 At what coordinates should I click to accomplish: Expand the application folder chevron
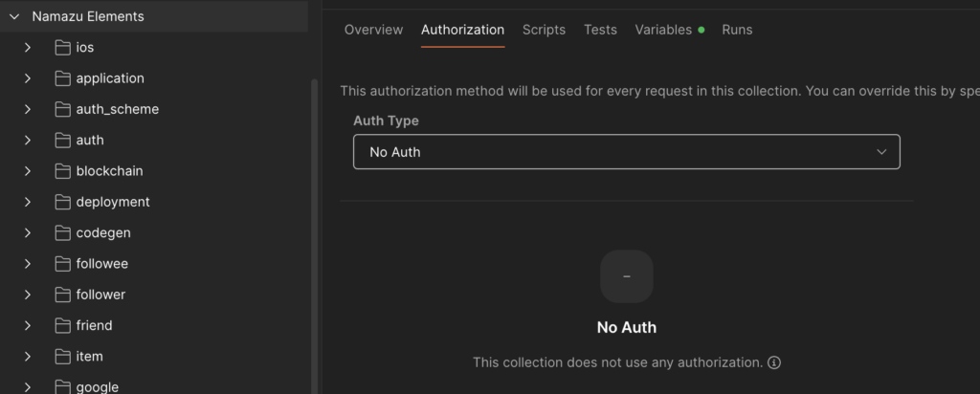click(28, 78)
